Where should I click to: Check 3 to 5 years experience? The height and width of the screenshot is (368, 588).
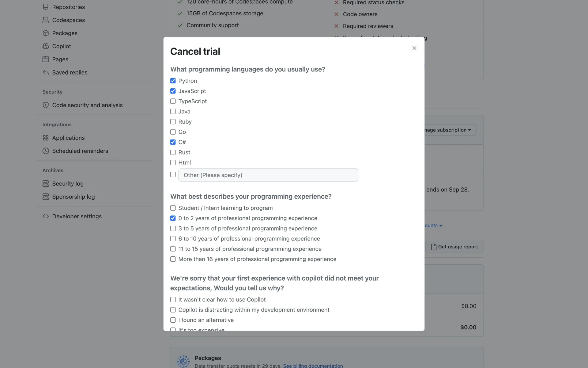point(173,228)
